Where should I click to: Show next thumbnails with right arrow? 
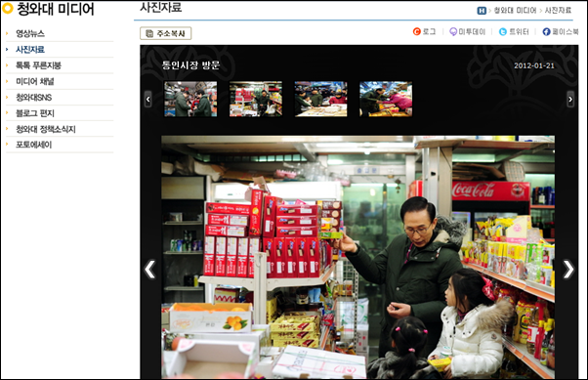pos(570,99)
